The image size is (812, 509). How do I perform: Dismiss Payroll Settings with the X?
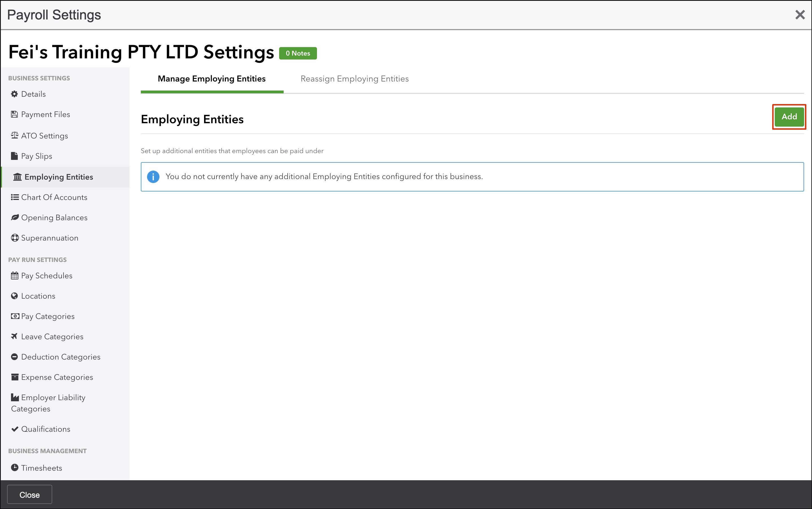[x=800, y=15]
